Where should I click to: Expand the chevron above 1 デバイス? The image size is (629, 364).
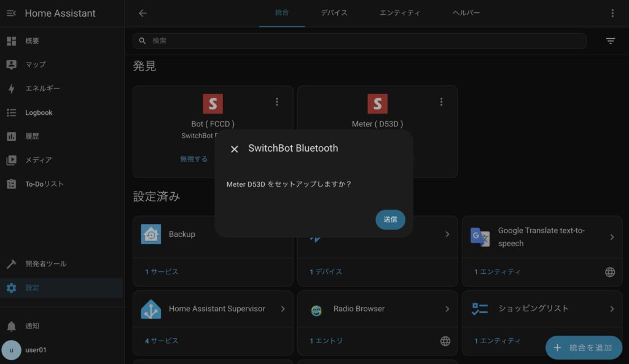447,234
